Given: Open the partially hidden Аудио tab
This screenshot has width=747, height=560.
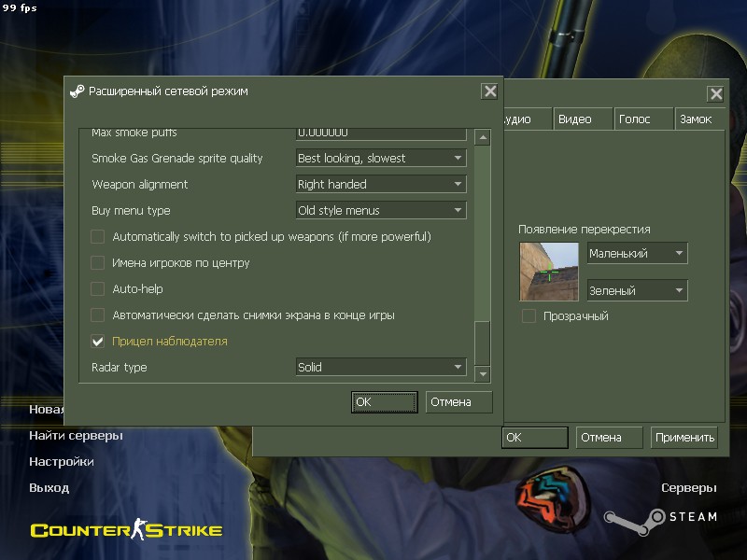Looking at the screenshot, I should (526, 119).
